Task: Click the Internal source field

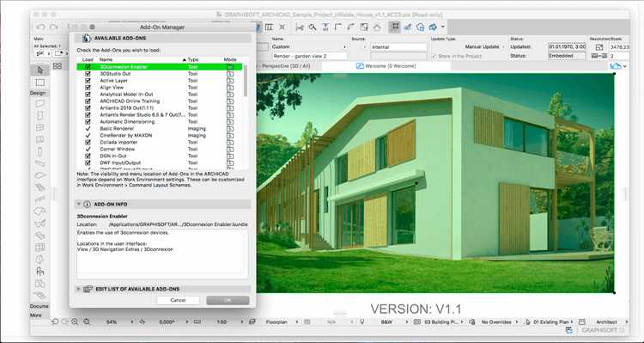Action: (x=398, y=47)
